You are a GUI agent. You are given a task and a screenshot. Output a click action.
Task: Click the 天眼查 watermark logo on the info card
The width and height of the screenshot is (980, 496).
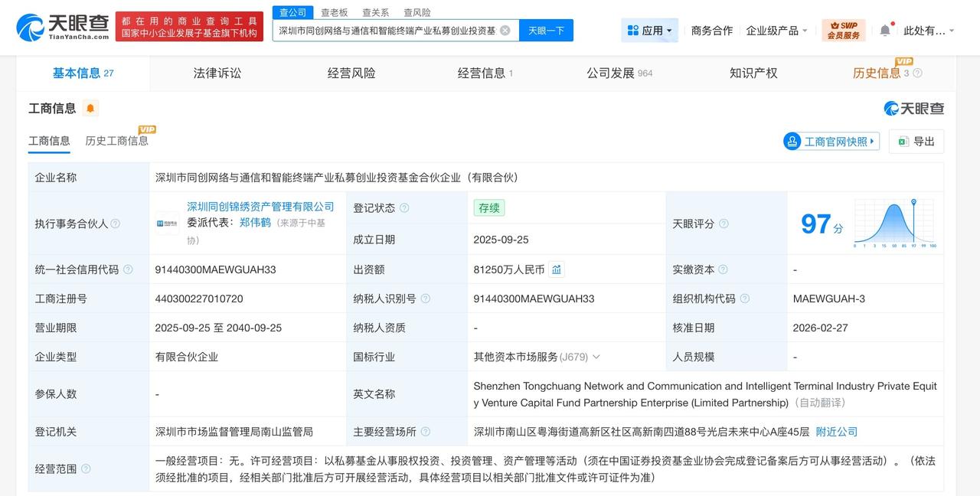(x=914, y=109)
